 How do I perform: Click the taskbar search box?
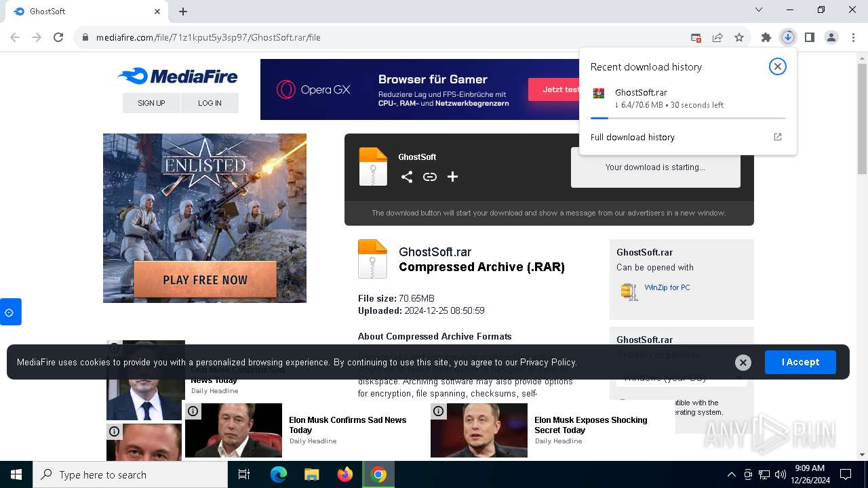(x=130, y=474)
